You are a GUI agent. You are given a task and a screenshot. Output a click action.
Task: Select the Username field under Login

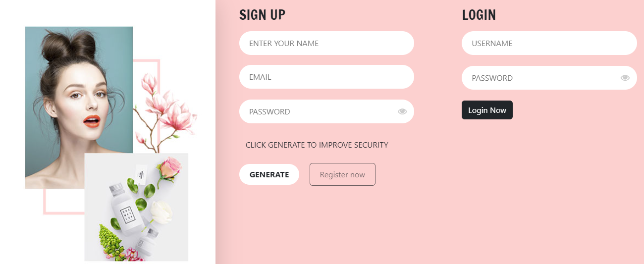[x=549, y=43]
